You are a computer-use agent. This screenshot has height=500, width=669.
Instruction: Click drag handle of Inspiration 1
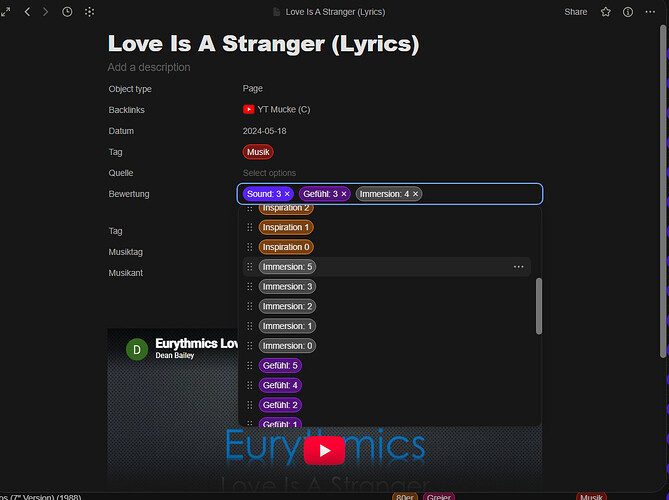(250, 227)
